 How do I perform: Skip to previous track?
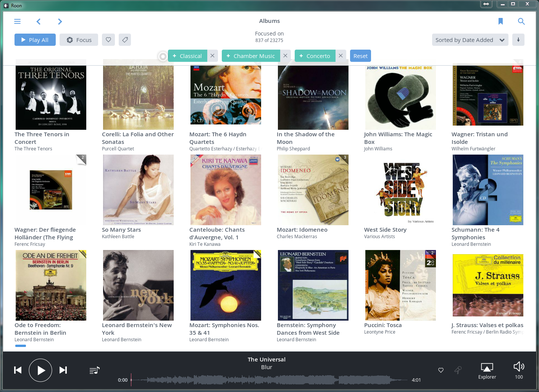(x=18, y=370)
